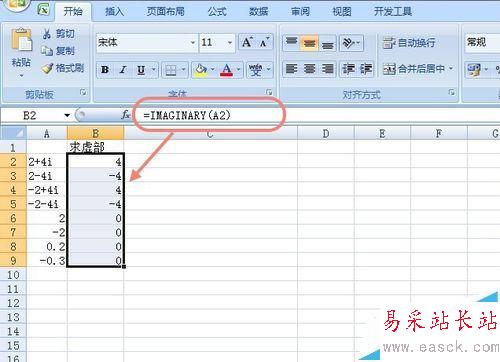
Task: Select column E header
Action: (382, 133)
